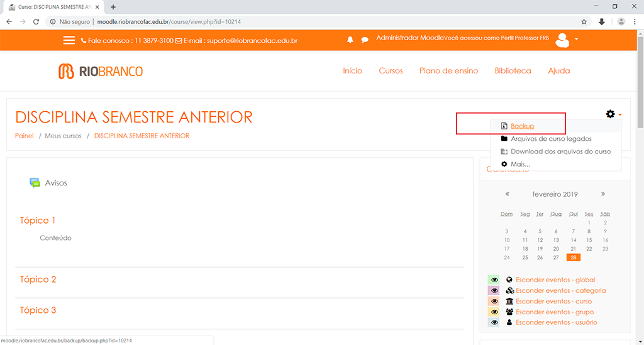Focus the browser address bar URL
This screenshot has width=644, height=345.
point(169,22)
